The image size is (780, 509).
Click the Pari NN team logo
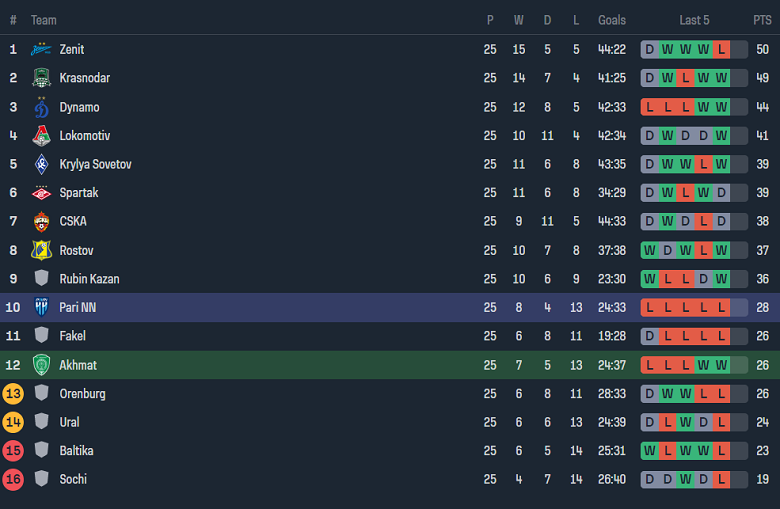point(41,308)
